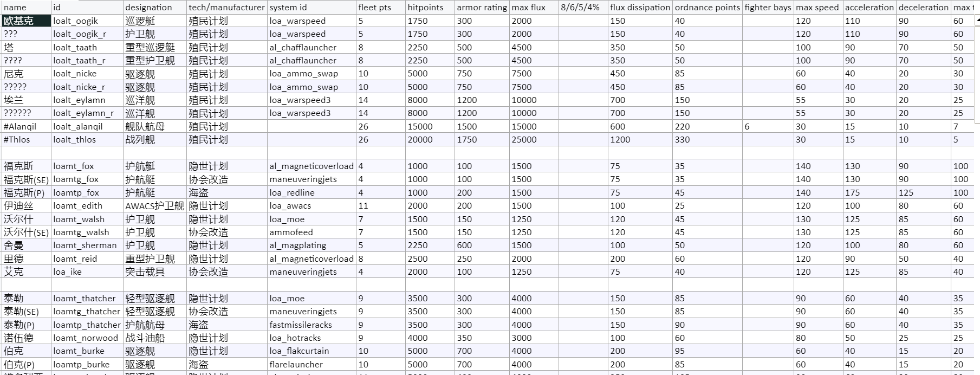The width and height of the screenshot is (980, 375).
Task: Select the "flux dissipation" header cell
Action: click(x=640, y=8)
